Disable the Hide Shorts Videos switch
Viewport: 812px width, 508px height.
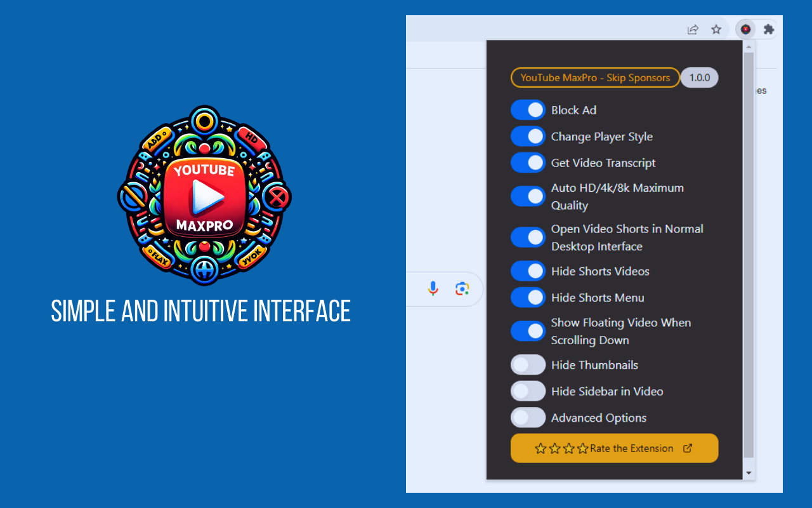[x=528, y=271]
